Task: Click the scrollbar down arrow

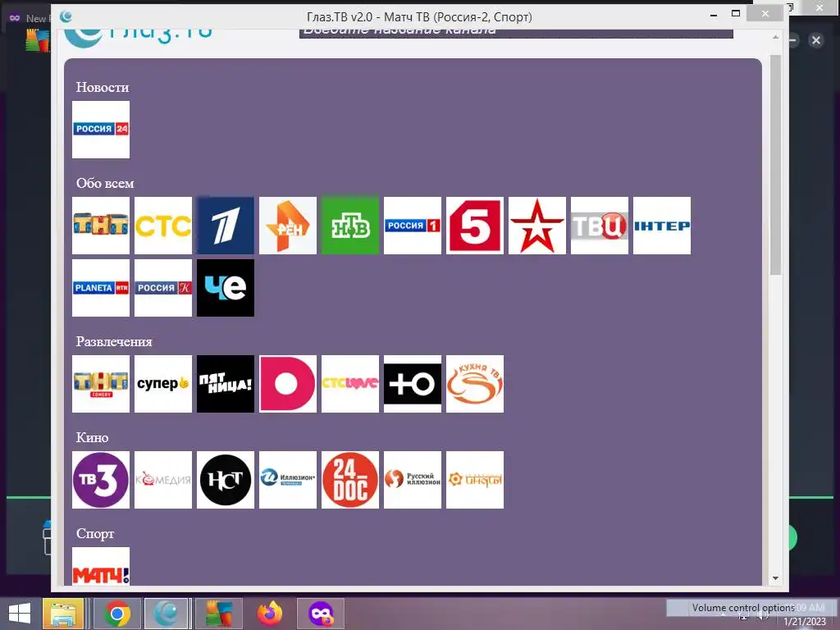Action: coord(775,578)
